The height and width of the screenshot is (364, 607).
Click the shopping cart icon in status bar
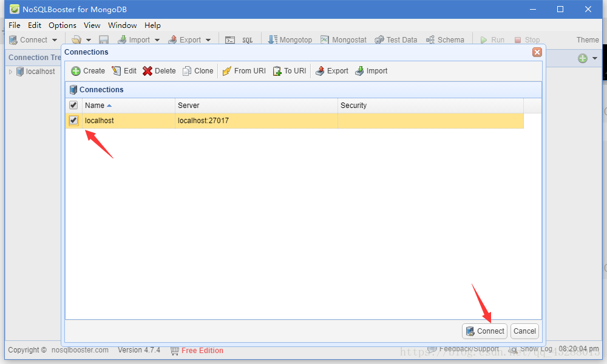tap(175, 351)
